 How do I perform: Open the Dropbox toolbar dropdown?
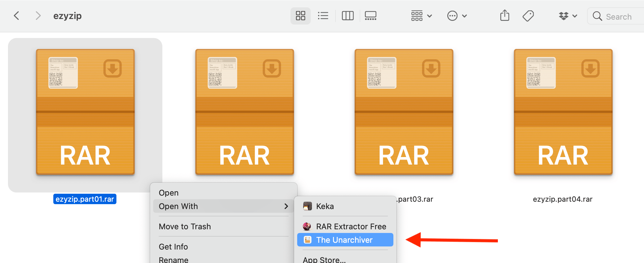568,16
